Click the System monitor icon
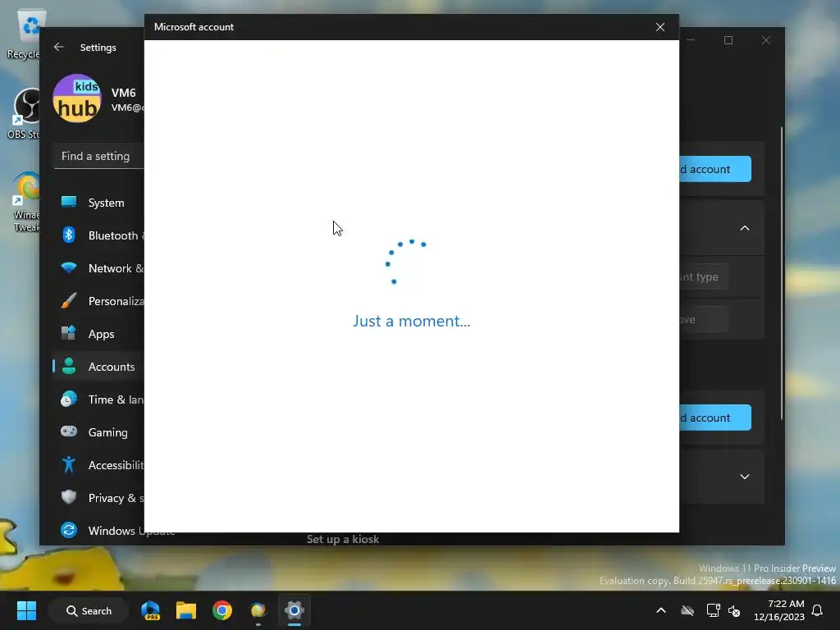The image size is (840, 630). click(x=69, y=202)
